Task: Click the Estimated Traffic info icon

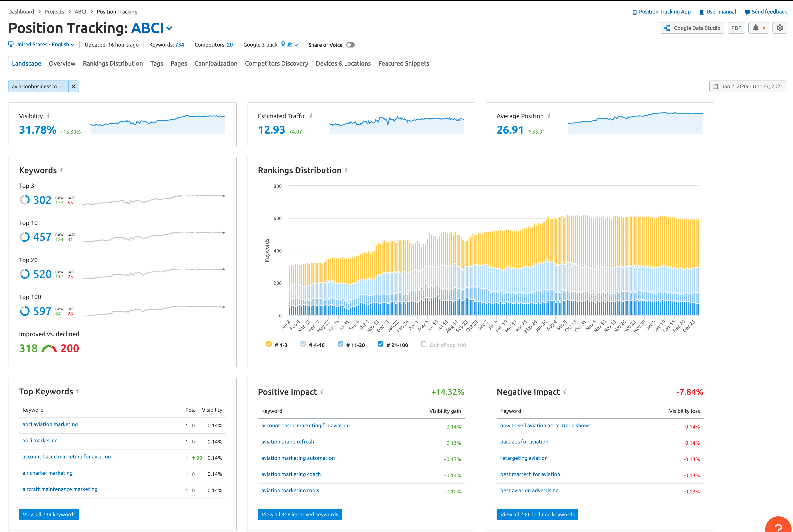Action: [x=311, y=116]
